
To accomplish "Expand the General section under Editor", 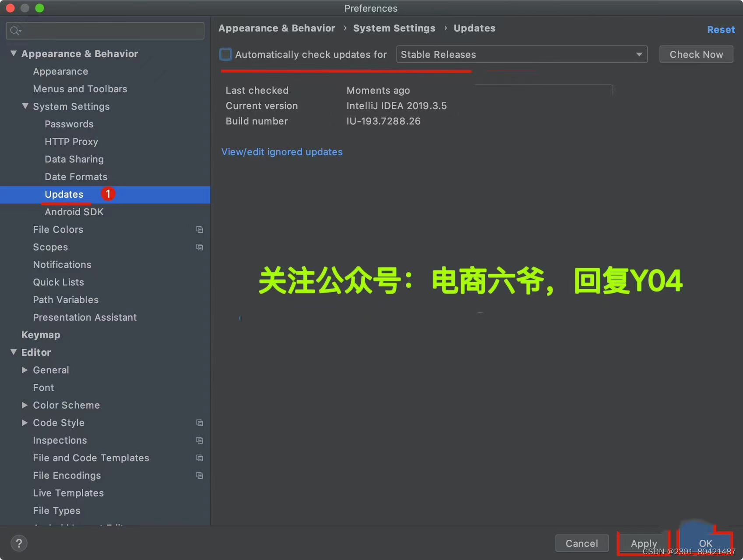I will tap(25, 370).
